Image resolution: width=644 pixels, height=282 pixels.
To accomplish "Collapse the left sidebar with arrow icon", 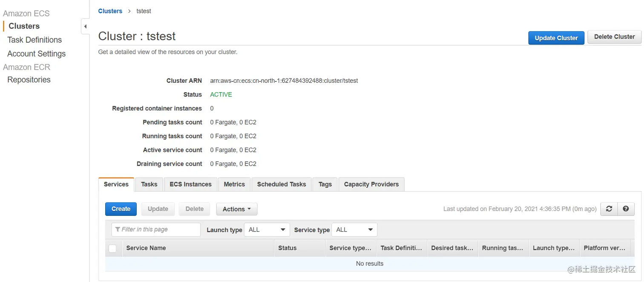I will coord(85,26).
